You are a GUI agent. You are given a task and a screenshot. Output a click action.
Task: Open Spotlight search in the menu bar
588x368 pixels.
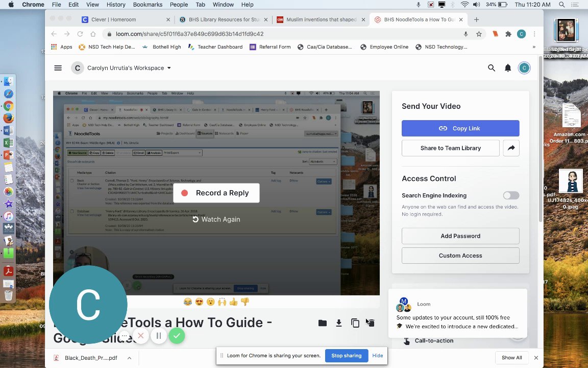[562, 5]
